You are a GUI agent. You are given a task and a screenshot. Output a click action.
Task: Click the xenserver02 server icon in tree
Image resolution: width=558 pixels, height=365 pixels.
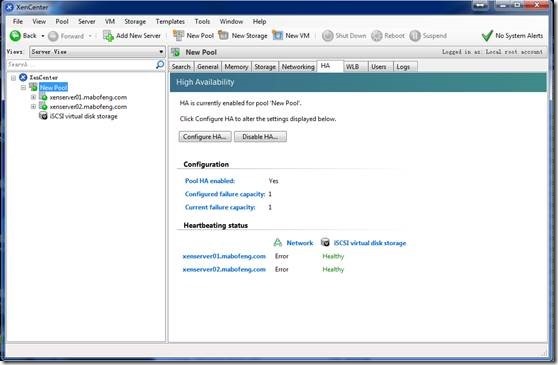point(43,106)
